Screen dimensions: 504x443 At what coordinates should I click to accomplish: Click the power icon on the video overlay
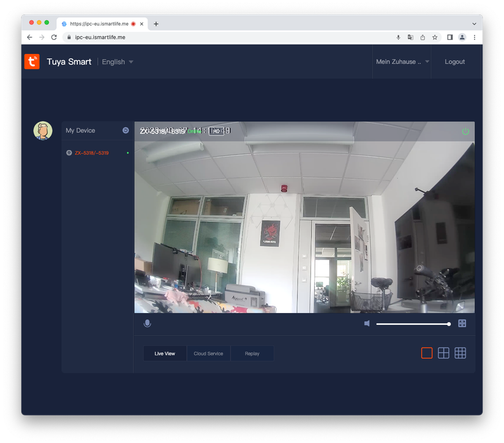click(465, 131)
